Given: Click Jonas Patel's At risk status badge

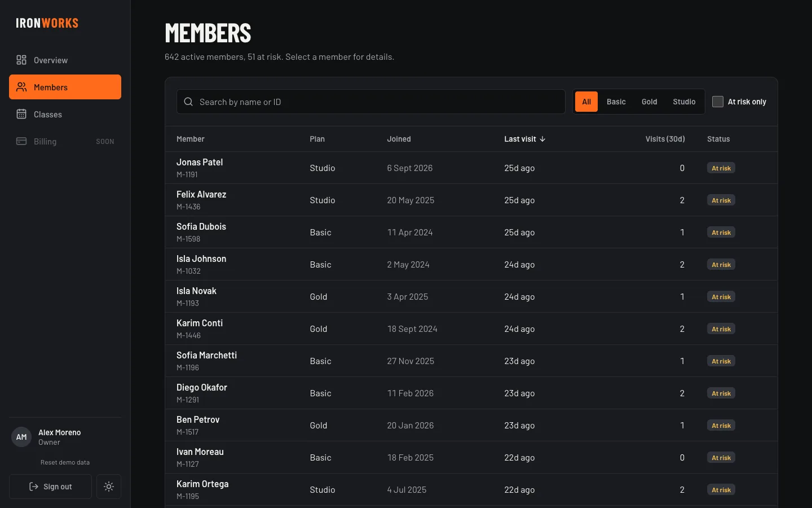Looking at the screenshot, I should tap(721, 168).
